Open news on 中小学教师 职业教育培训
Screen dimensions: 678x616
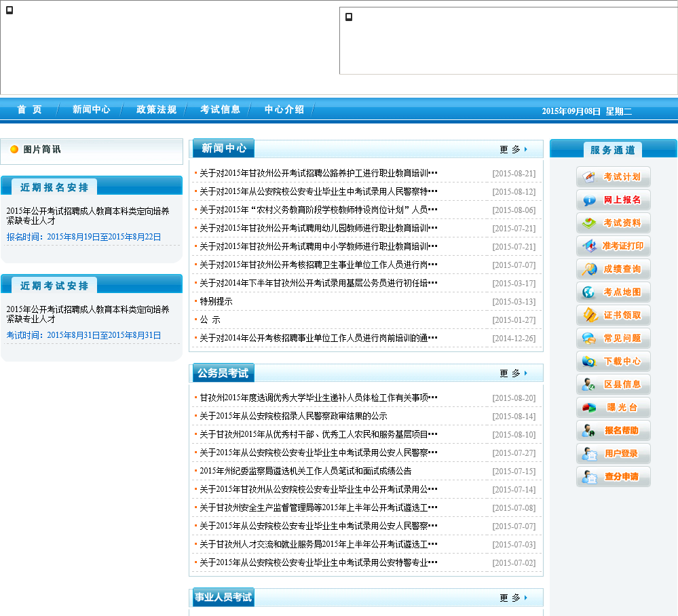(318, 246)
